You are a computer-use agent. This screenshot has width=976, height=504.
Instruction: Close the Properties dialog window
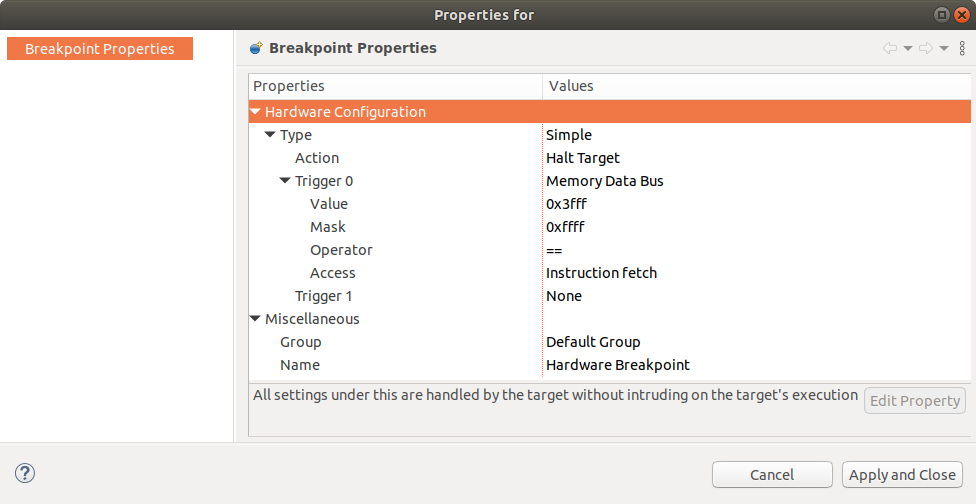coord(961,15)
